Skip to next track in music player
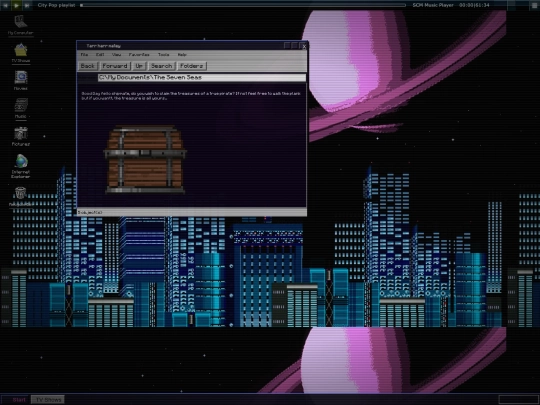 click(x=27, y=5)
